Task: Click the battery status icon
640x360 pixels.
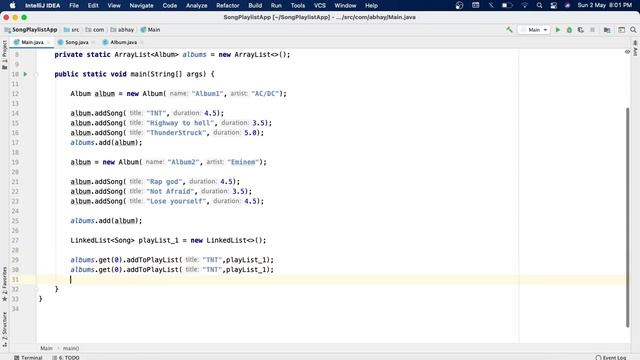Action: 507,6
